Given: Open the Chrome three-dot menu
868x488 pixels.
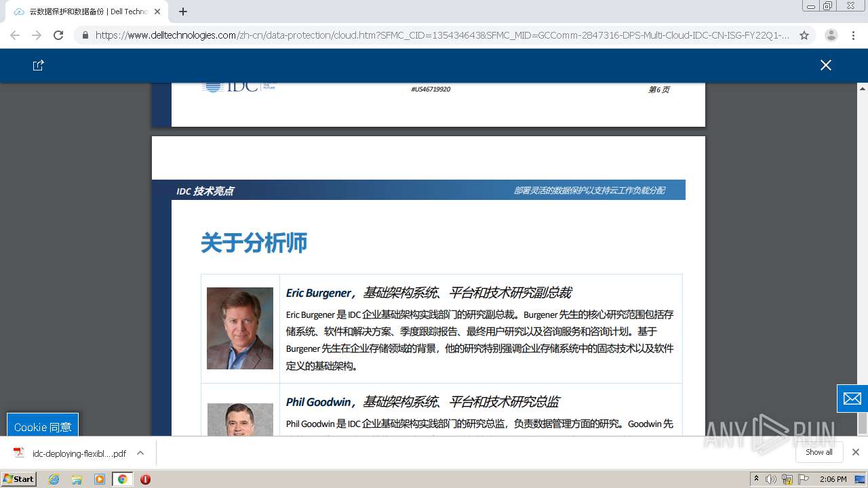Looking at the screenshot, I should [853, 35].
